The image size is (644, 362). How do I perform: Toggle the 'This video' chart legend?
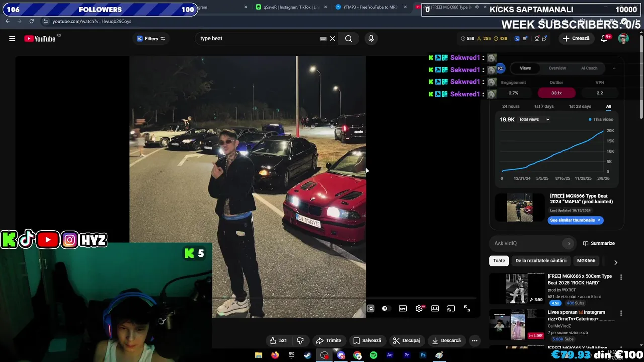click(x=601, y=119)
